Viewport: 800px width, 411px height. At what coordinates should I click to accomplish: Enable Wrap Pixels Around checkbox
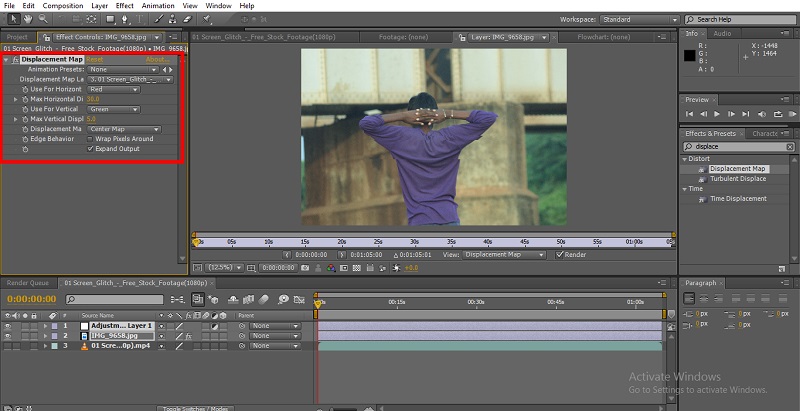[89, 138]
